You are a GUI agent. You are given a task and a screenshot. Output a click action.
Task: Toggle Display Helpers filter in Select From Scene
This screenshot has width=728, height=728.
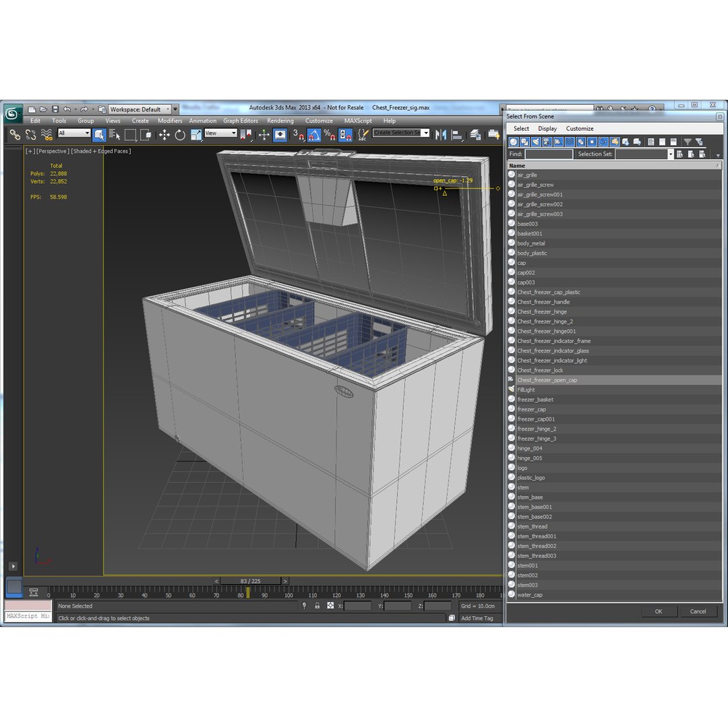(558, 142)
